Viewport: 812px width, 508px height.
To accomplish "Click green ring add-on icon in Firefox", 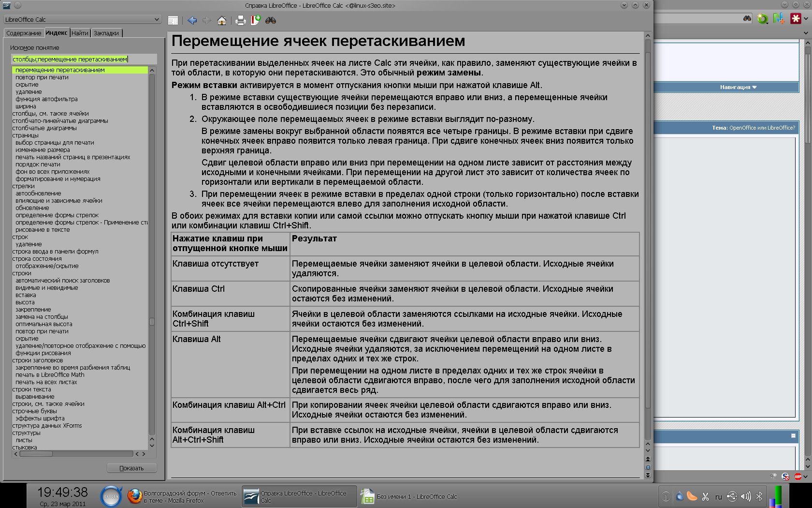I will (x=762, y=19).
